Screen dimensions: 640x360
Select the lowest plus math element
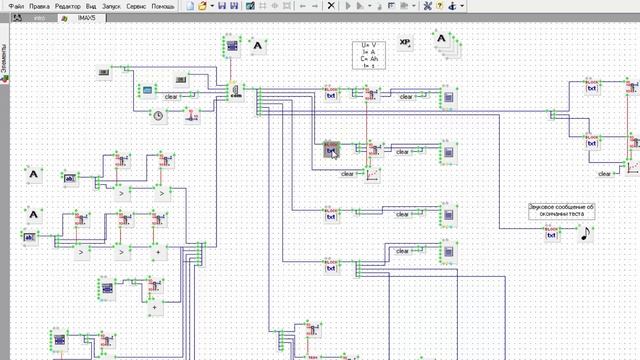[x=155, y=307]
